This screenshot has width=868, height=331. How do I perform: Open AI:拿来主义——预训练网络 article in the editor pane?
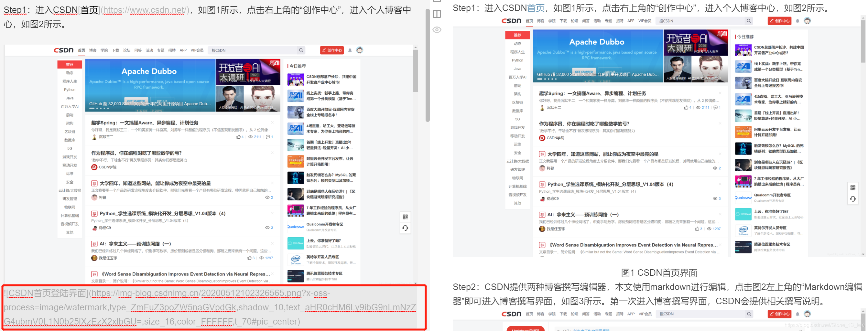[136, 244]
